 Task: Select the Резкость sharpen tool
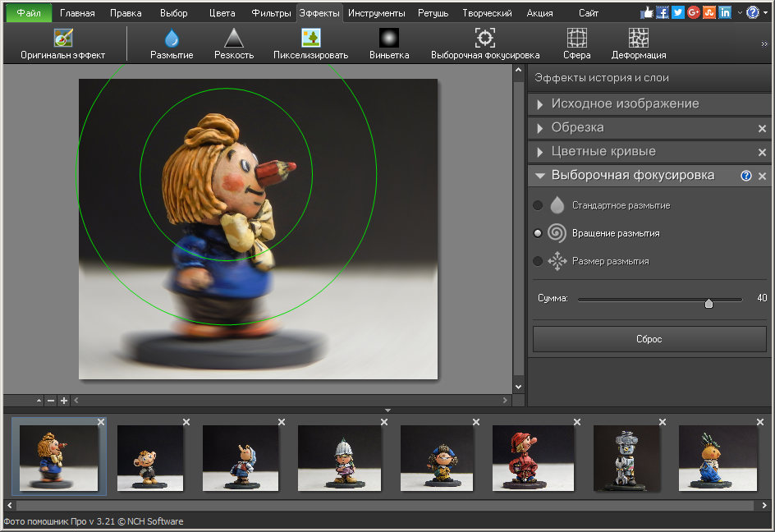[x=234, y=39]
